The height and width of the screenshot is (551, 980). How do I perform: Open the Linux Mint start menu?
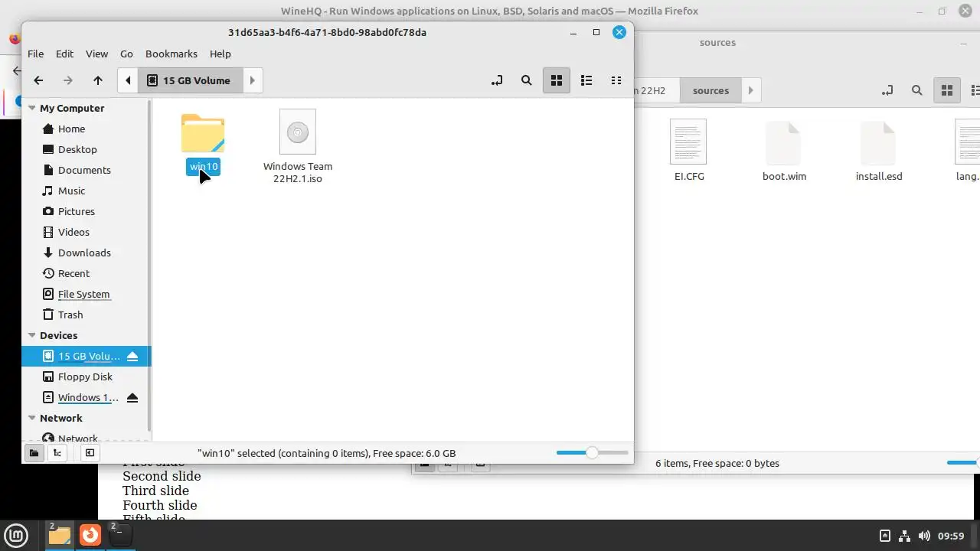pos(16,535)
